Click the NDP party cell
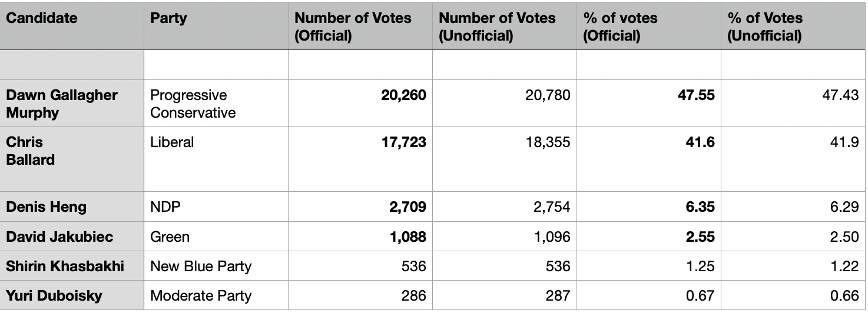The image size is (868, 313). [x=216, y=207]
